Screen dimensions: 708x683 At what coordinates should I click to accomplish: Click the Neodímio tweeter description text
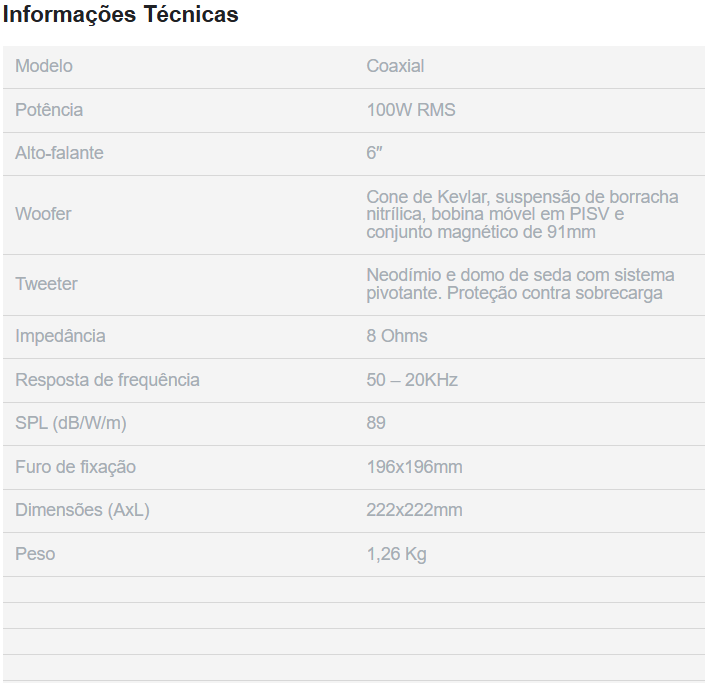pyautogui.click(x=520, y=284)
